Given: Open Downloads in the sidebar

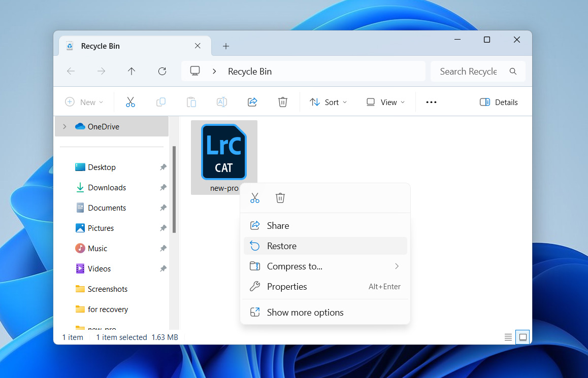Looking at the screenshot, I should [x=107, y=187].
